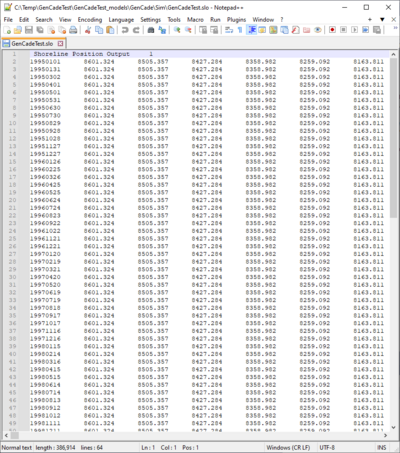Click the Print toolbar icon

73,30
